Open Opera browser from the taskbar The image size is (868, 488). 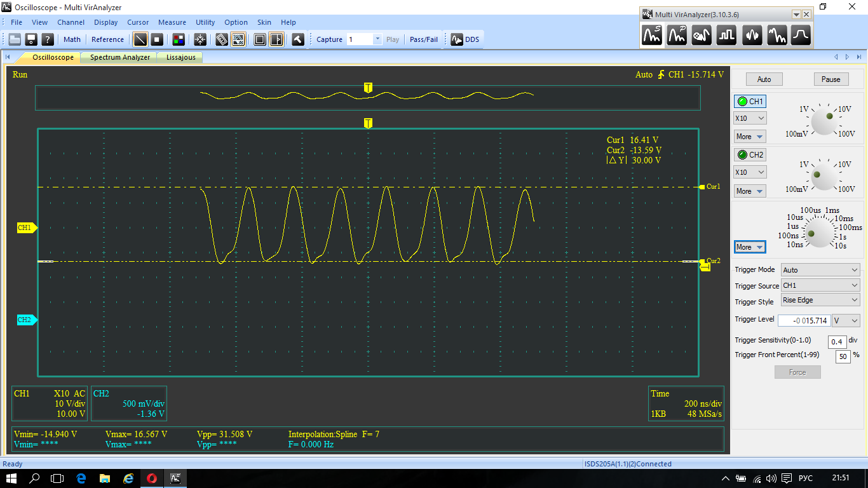152,478
